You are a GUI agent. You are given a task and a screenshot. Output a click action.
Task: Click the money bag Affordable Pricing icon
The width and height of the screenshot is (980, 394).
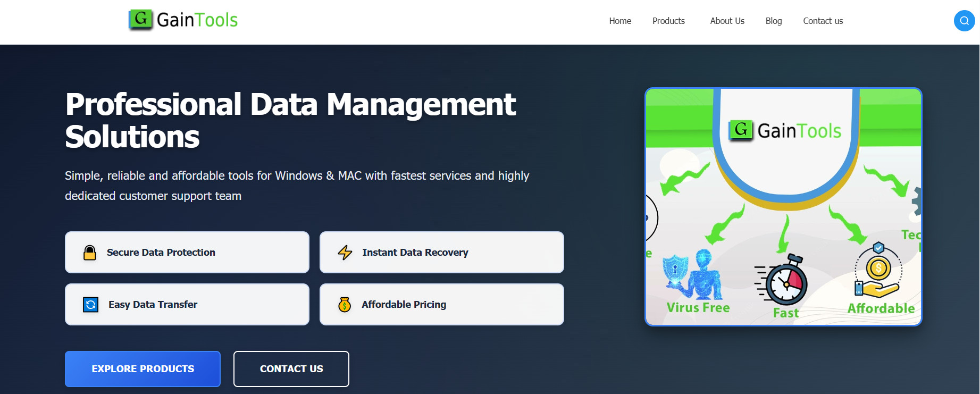pyautogui.click(x=345, y=305)
